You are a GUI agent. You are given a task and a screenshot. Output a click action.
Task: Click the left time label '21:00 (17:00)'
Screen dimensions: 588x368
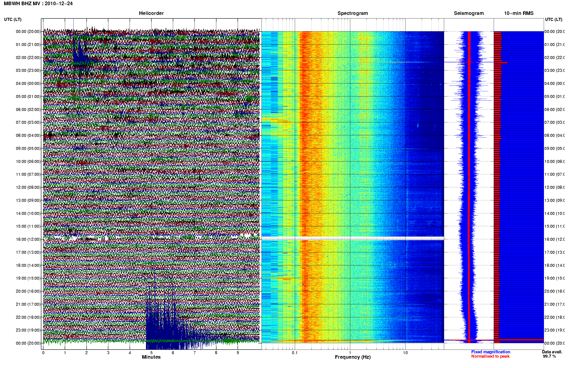pos(28,304)
